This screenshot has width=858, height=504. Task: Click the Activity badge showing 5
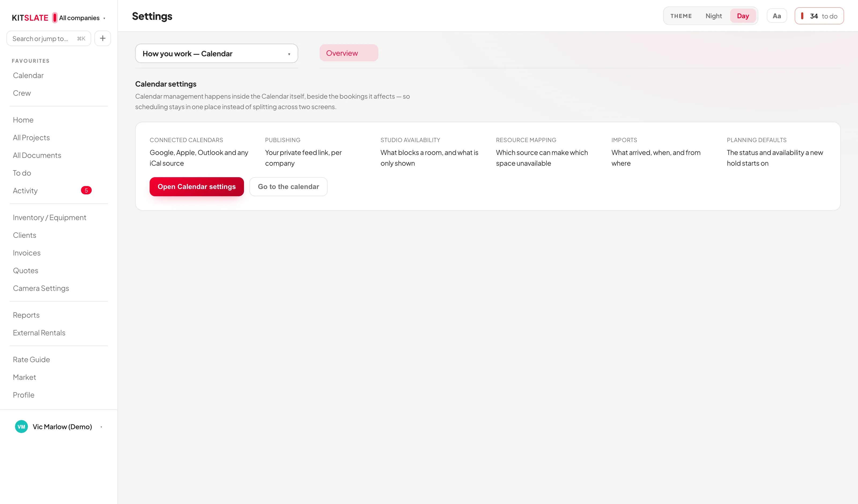click(x=86, y=190)
